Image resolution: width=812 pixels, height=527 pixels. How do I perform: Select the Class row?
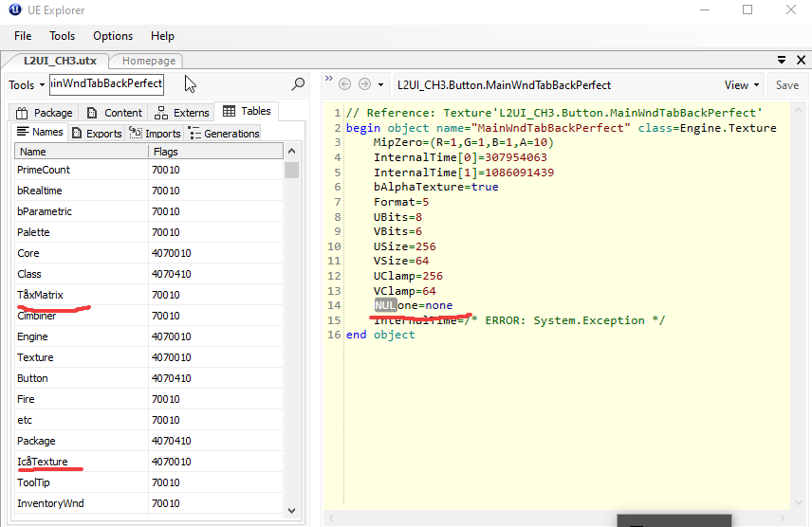click(149, 274)
